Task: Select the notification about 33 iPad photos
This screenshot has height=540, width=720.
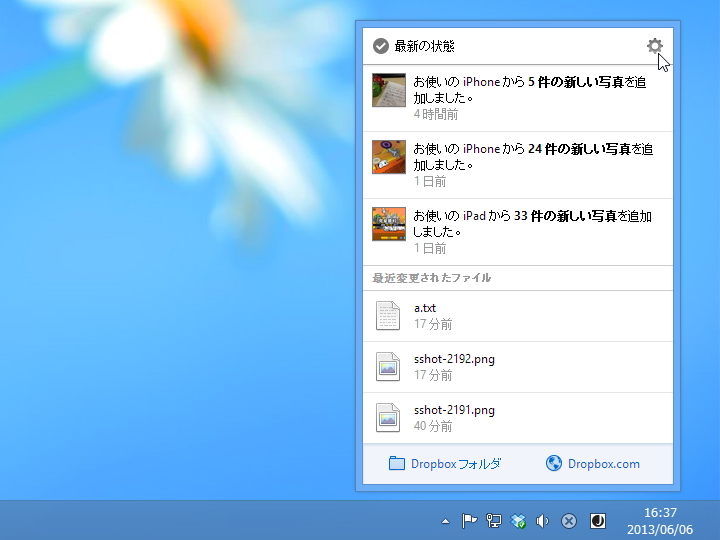Action: click(x=518, y=232)
